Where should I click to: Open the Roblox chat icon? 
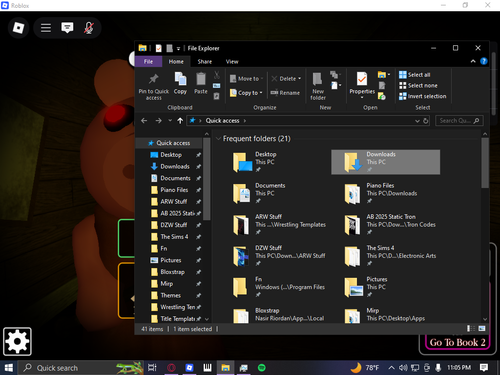[x=67, y=28]
